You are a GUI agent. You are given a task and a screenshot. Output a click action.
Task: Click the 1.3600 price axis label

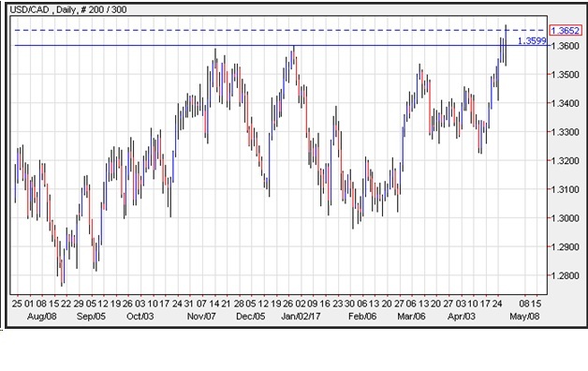point(566,46)
